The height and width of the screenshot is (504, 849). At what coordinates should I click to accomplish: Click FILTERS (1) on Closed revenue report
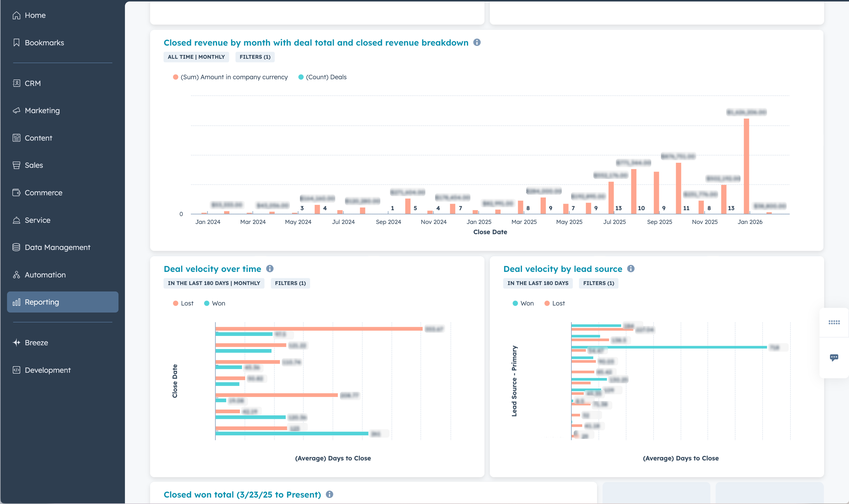coord(255,57)
